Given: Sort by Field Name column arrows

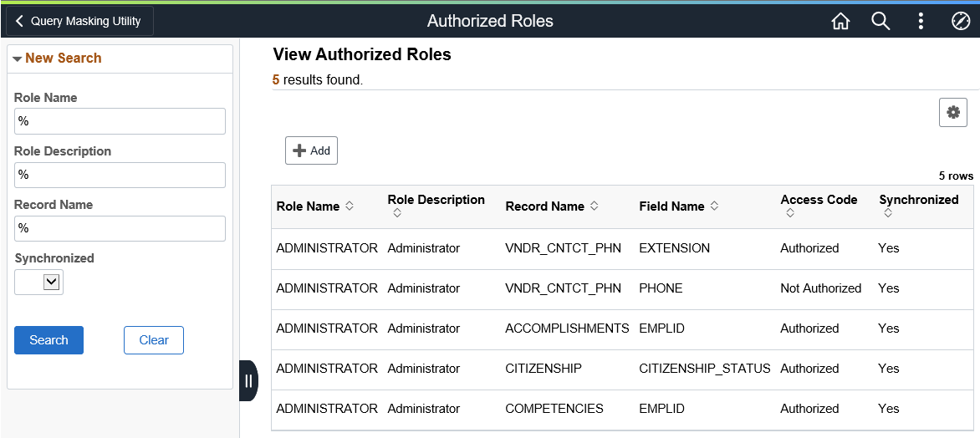Looking at the screenshot, I should point(714,206).
